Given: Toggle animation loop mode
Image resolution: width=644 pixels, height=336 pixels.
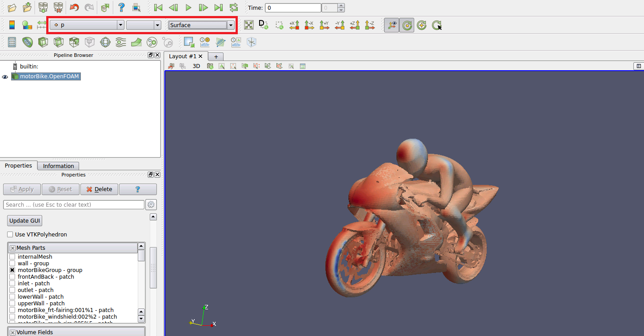Looking at the screenshot, I should point(233,8).
